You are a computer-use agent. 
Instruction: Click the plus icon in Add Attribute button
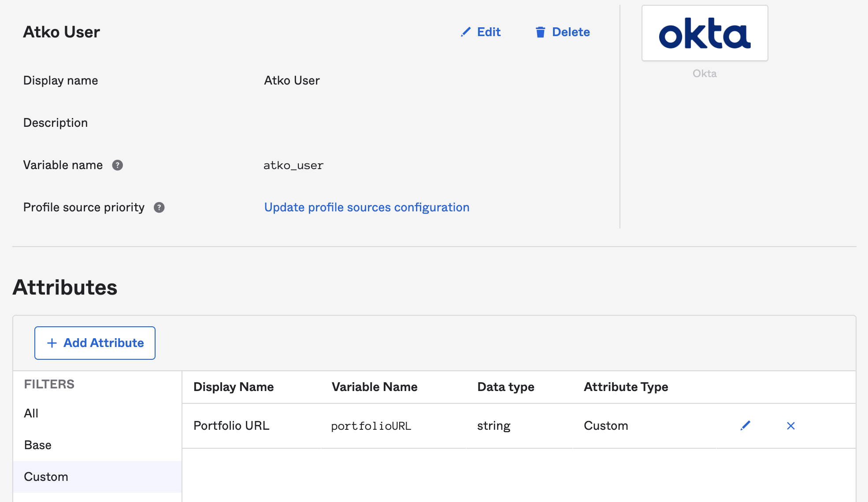click(x=52, y=343)
